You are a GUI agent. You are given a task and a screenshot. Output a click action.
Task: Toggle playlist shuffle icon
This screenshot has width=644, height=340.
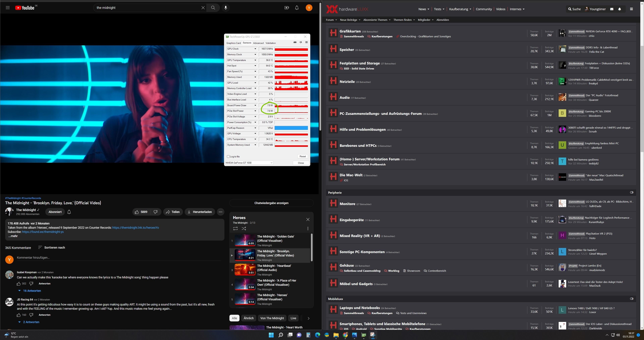(x=244, y=228)
